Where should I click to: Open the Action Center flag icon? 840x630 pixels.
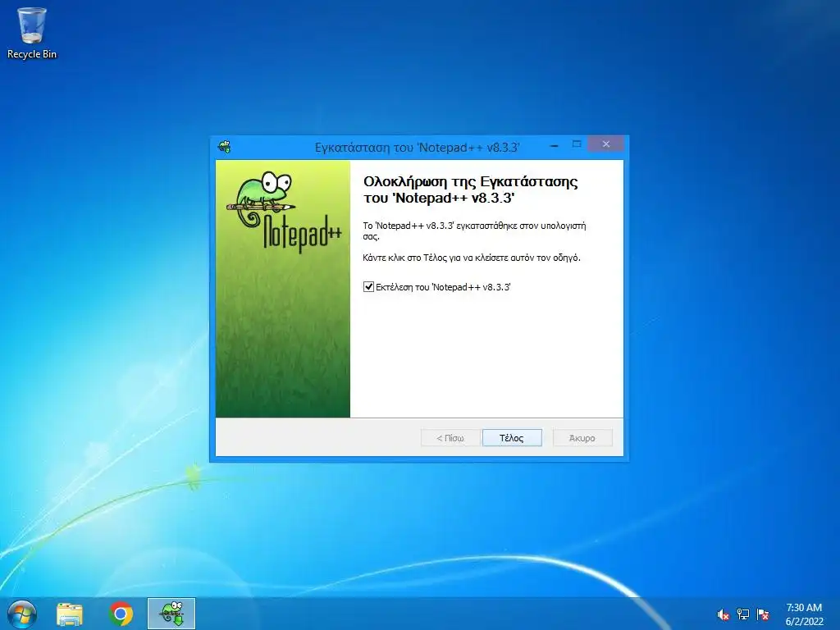763,614
